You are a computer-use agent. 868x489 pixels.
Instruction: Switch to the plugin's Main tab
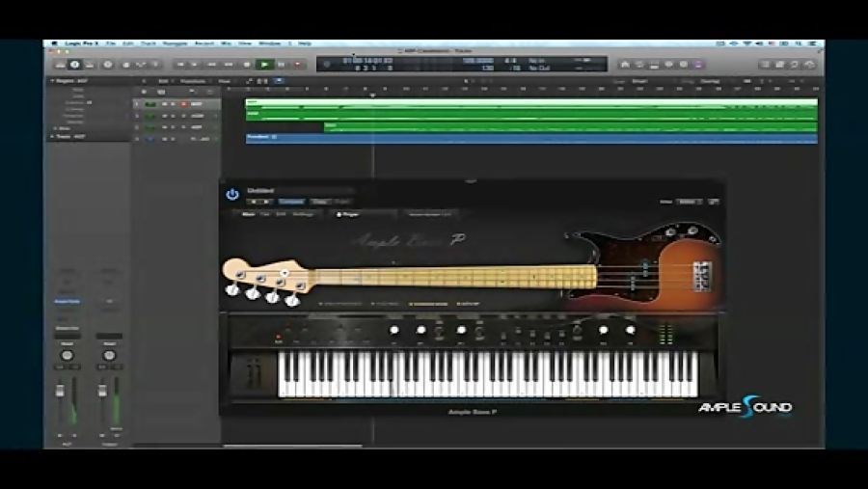click(x=249, y=214)
